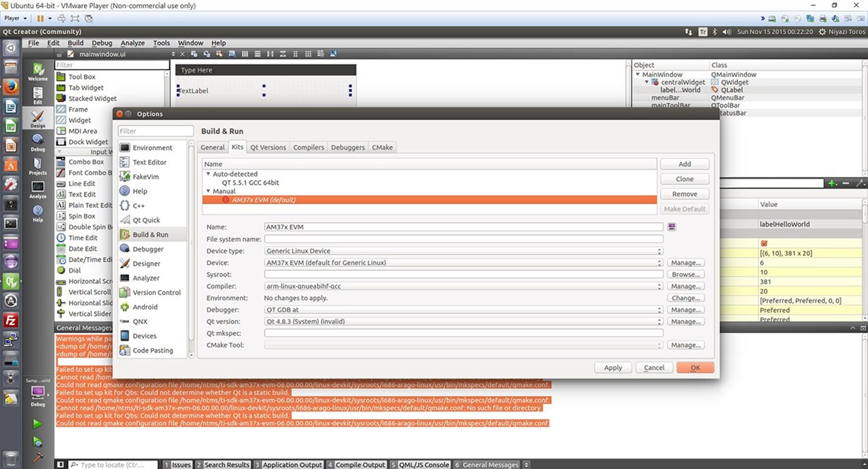868x469 pixels.
Task: Select Version Control options category
Action: point(152,292)
